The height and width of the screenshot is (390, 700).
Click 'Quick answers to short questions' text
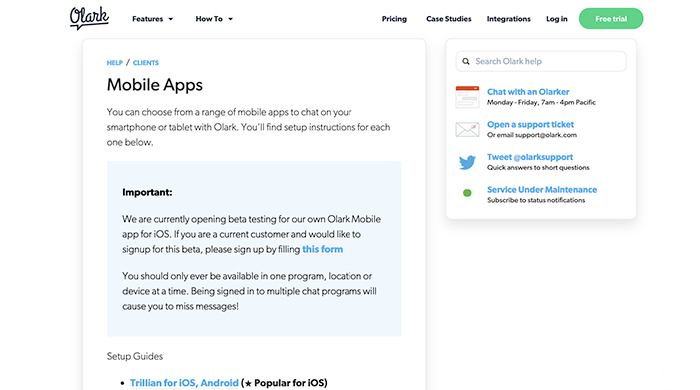pyautogui.click(x=538, y=168)
